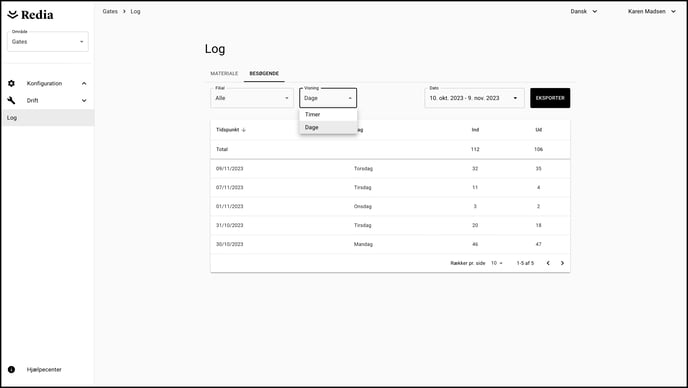Click the Ud column header
This screenshot has width=688, height=388.
(538, 130)
